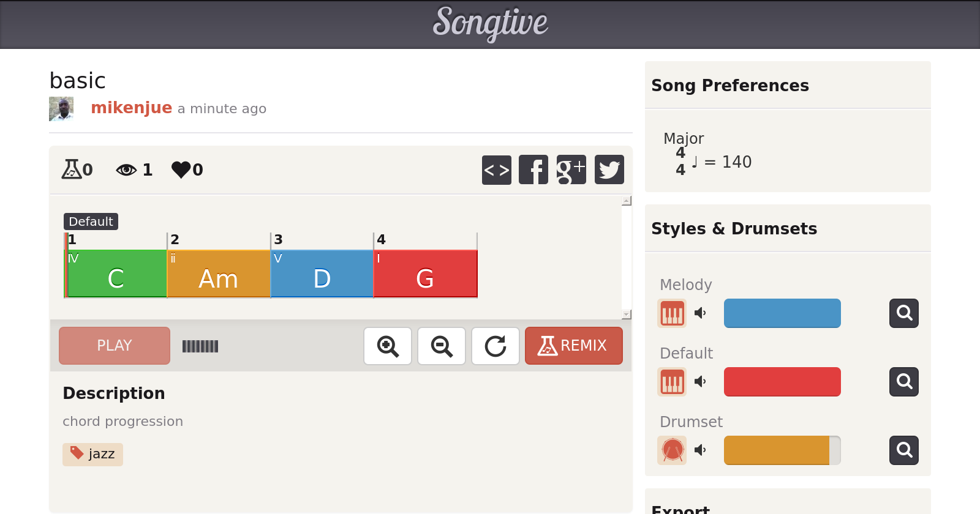Click the Drumset drum icon
This screenshot has height=514, width=980.
click(x=672, y=450)
